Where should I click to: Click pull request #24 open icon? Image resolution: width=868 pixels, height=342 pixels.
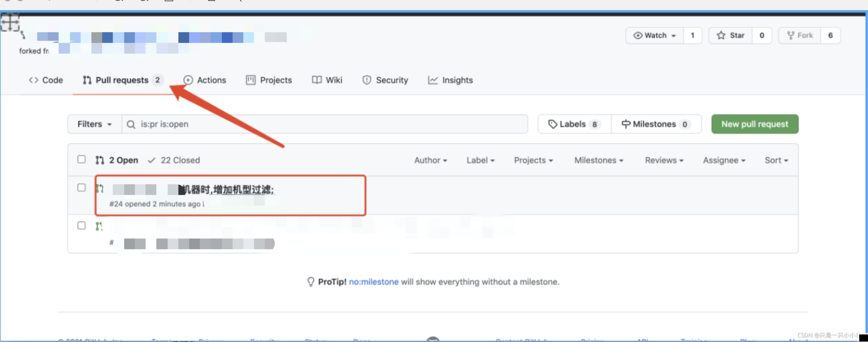pos(99,188)
